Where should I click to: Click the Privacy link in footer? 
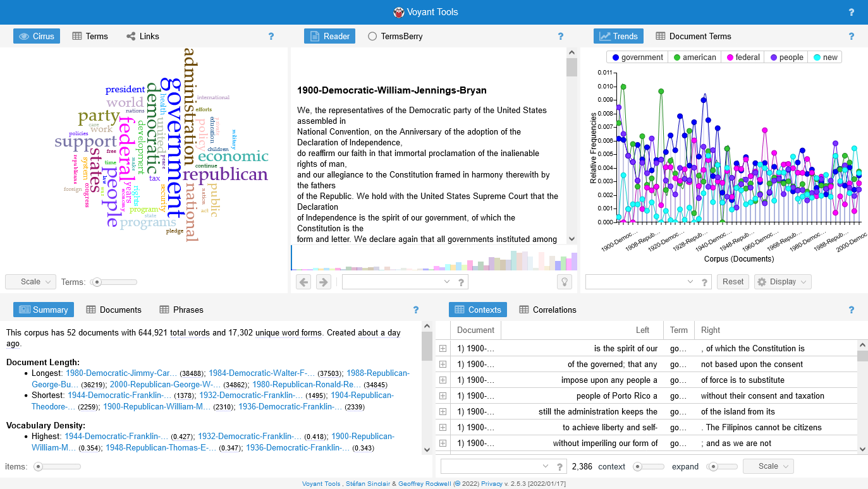coord(492,484)
